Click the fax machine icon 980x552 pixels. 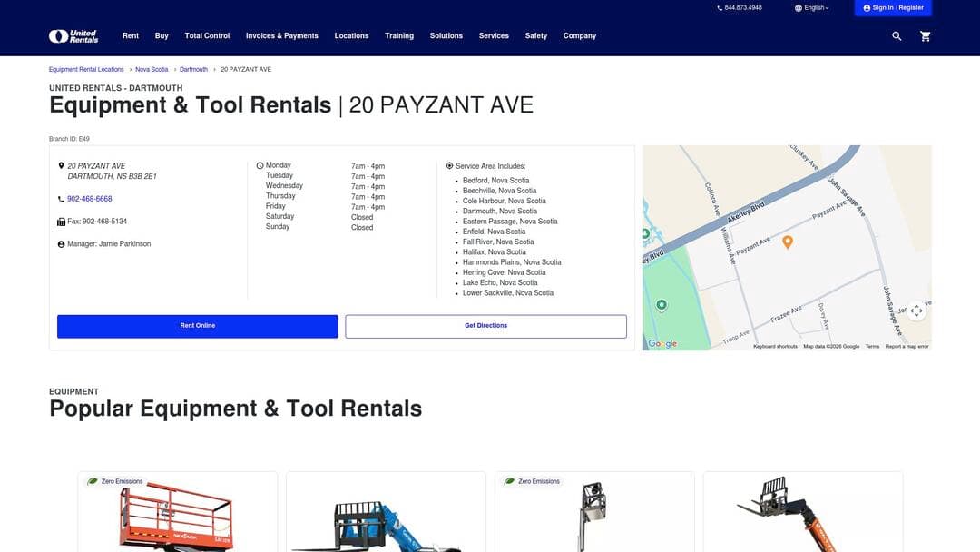[60, 221]
